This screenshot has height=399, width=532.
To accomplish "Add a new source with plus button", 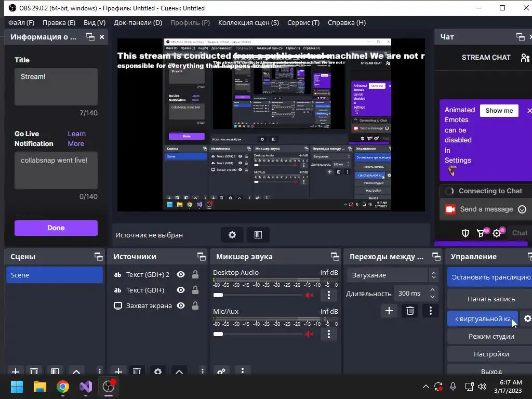I will click(x=118, y=371).
